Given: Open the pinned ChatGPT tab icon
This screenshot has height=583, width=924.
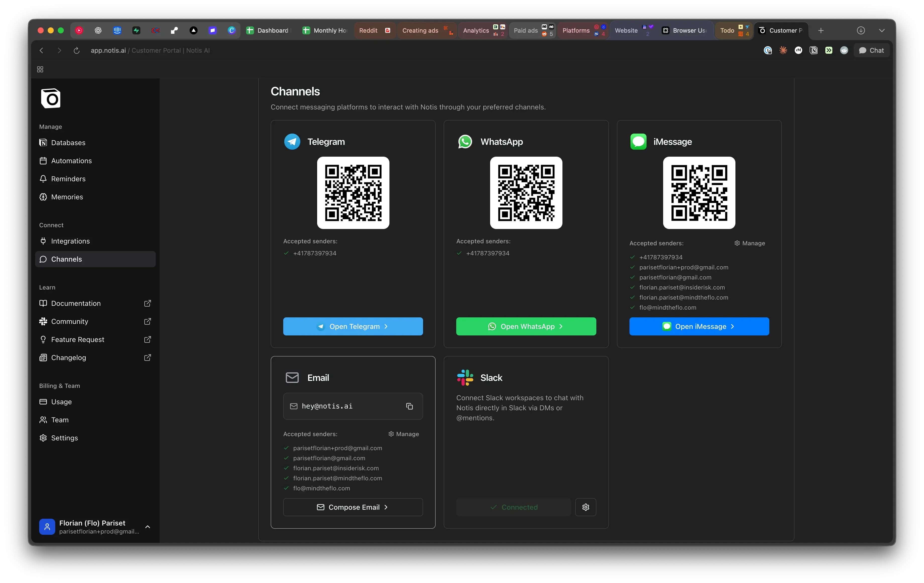Looking at the screenshot, I should pyautogui.click(x=98, y=30).
